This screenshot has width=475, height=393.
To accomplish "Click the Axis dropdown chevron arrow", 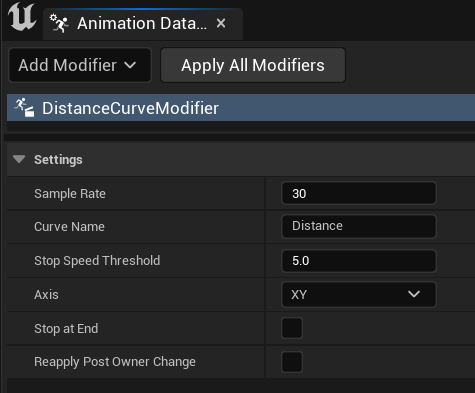I will [x=414, y=294].
